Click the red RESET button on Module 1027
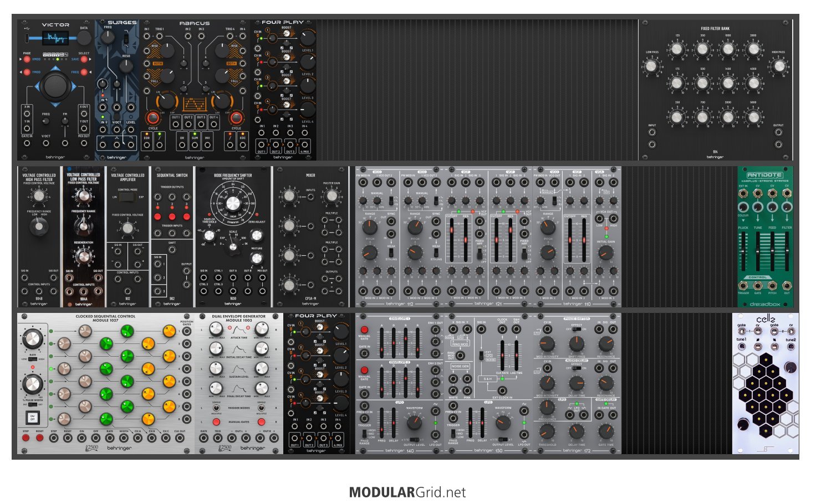816x504 pixels. (x=39, y=438)
